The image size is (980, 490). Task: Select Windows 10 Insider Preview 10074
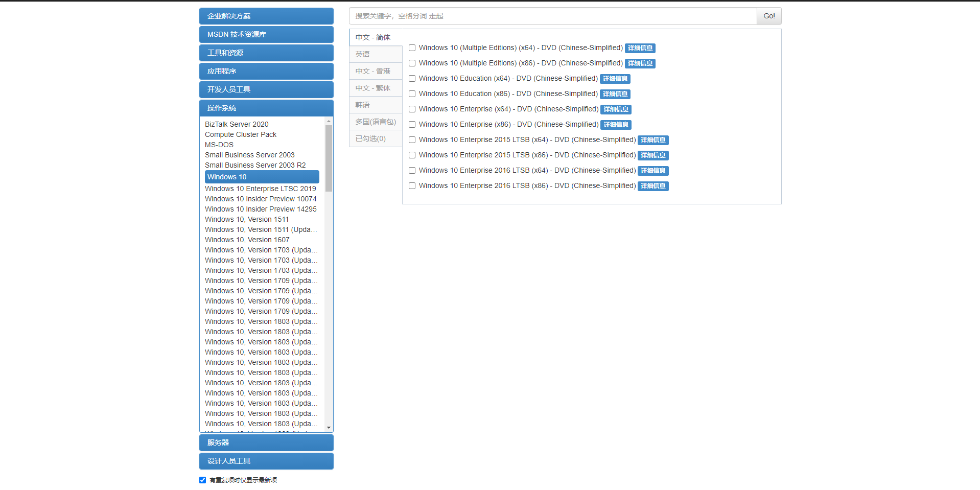click(x=261, y=199)
